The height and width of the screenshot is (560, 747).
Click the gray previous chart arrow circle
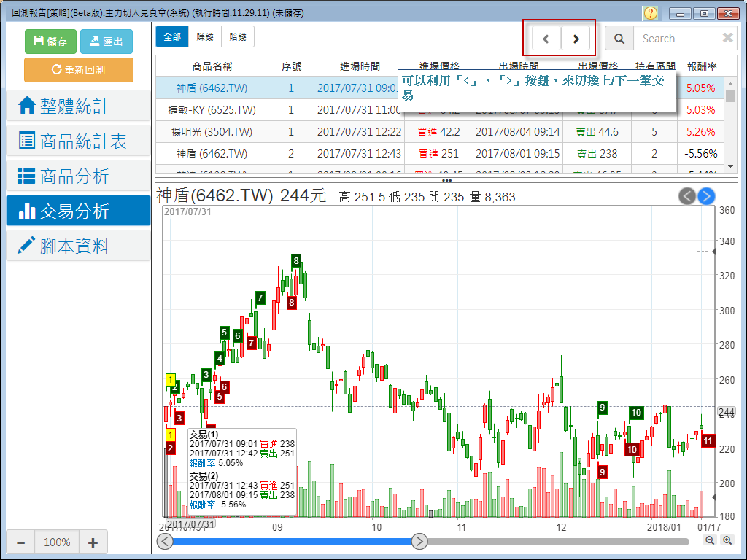pyautogui.click(x=687, y=195)
